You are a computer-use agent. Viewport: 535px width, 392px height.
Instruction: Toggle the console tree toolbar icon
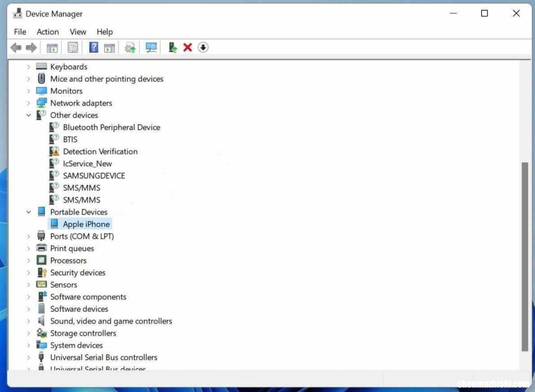[x=52, y=47]
